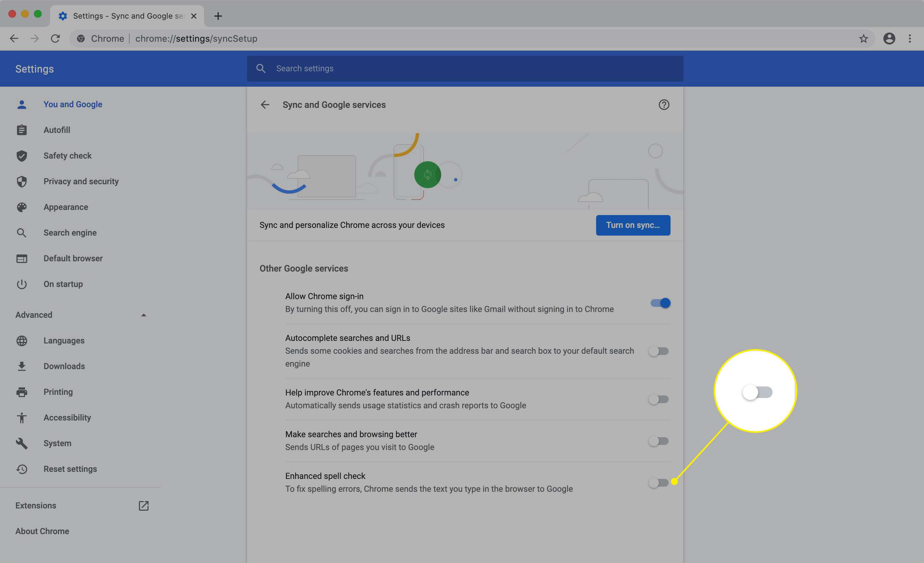Click the Extensions external link icon

click(x=144, y=506)
